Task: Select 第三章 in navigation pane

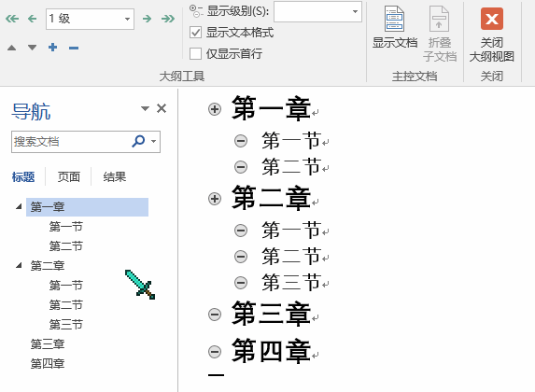Action: [x=48, y=343]
